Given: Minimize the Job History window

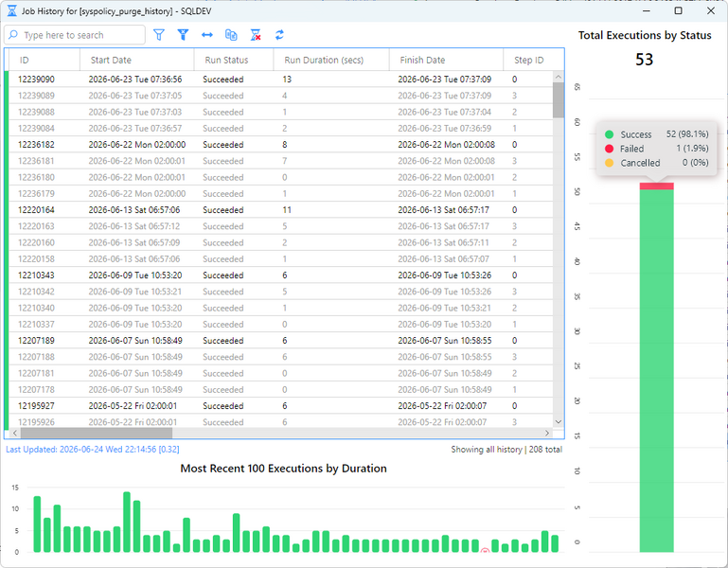Looking at the screenshot, I should click(x=647, y=10).
